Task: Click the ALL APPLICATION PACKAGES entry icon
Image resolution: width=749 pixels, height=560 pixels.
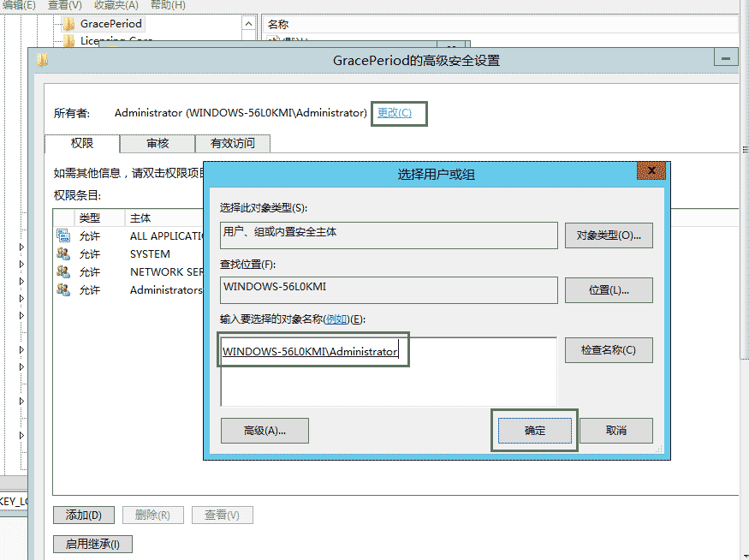Action: pyautogui.click(x=63, y=235)
